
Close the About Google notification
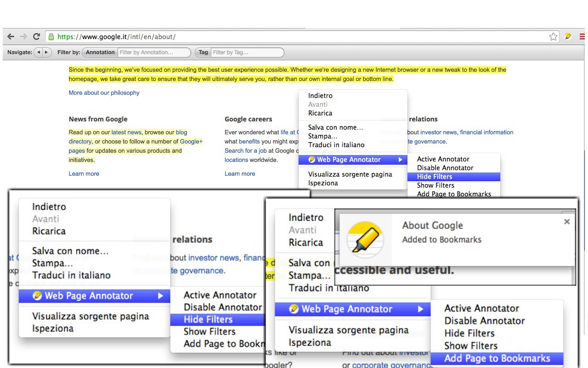point(567,222)
